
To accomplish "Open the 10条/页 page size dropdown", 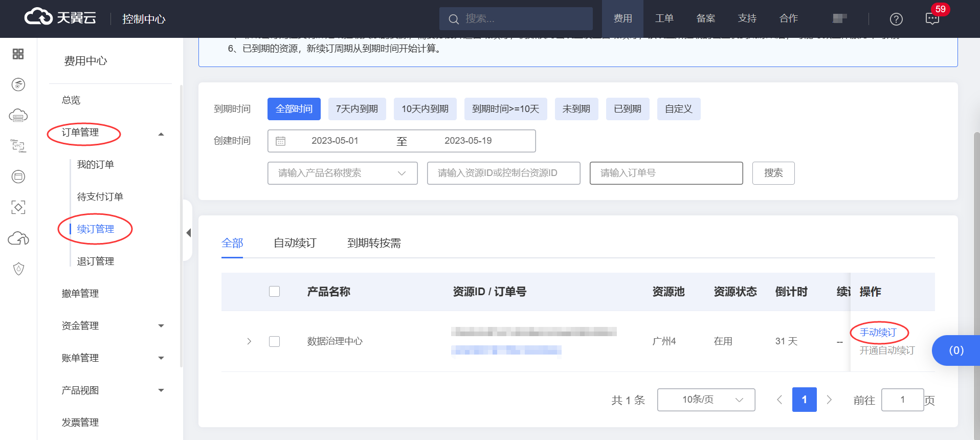I will [x=705, y=400].
